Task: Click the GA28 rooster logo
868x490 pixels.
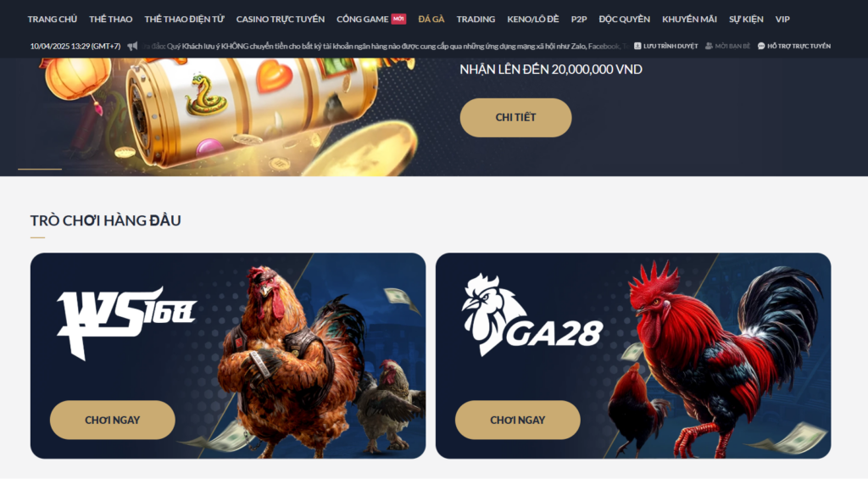Action: 532,315
